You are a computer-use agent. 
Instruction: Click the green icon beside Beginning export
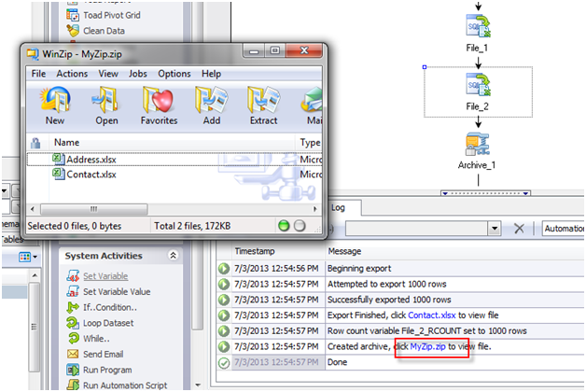coord(224,268)
